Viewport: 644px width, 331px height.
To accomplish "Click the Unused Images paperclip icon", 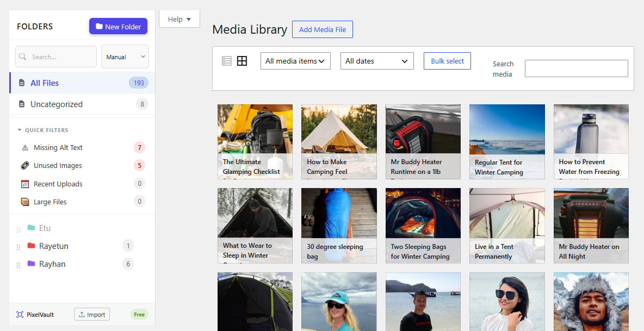I will [25, 166].
